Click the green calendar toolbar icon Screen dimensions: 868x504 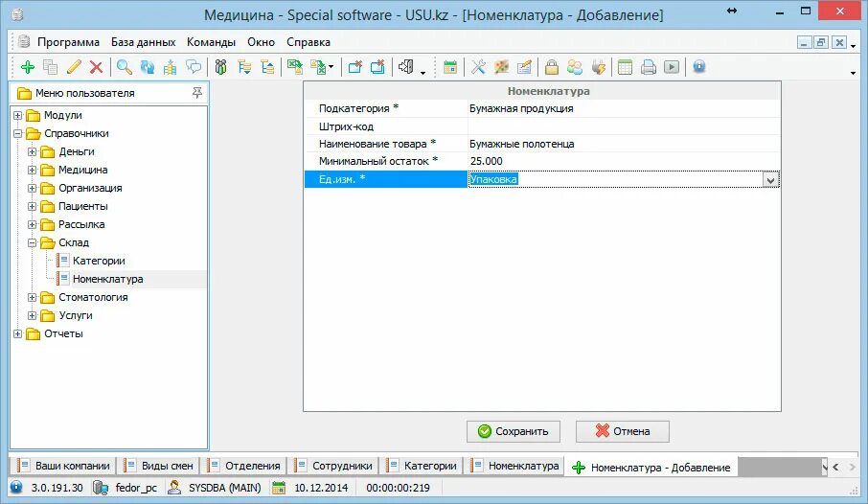[450, 68]
